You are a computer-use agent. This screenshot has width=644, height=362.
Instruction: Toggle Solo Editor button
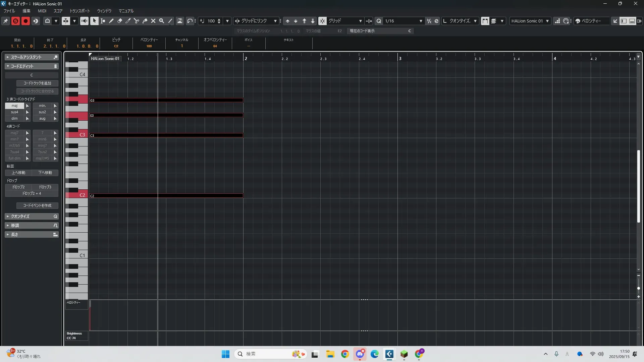[15, 21]
